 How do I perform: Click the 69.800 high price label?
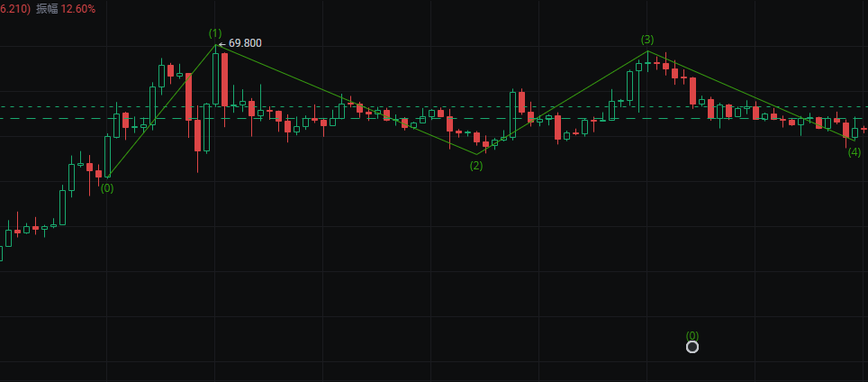tap(245, 43)
